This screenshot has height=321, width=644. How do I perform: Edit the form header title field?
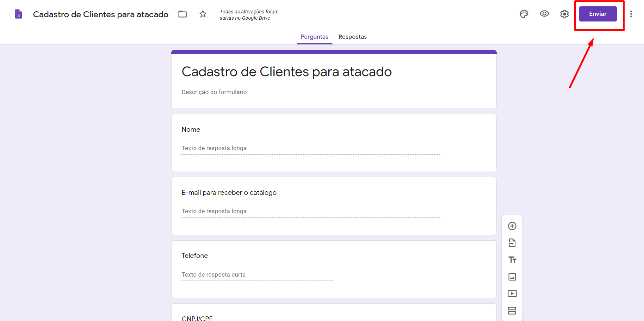point(286,72)
